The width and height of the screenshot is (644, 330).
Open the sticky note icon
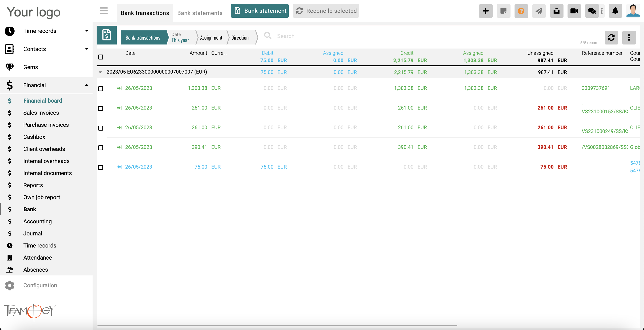tap(503, 11)
